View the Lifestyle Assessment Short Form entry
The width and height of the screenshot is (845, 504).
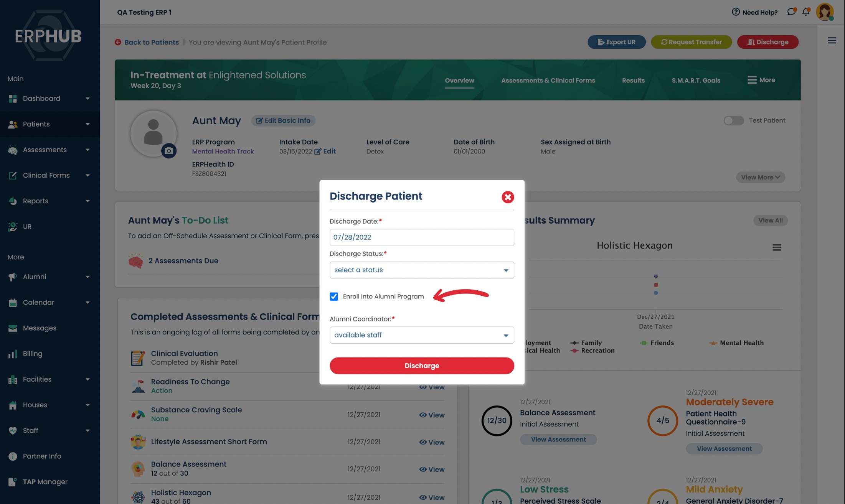click(x=432, y=442)
